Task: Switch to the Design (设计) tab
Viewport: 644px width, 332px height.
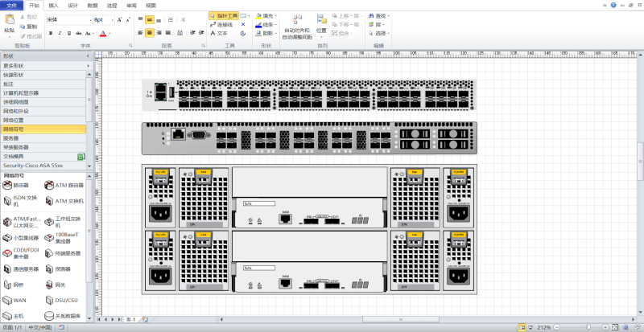Action: click(x=72, y=6)
